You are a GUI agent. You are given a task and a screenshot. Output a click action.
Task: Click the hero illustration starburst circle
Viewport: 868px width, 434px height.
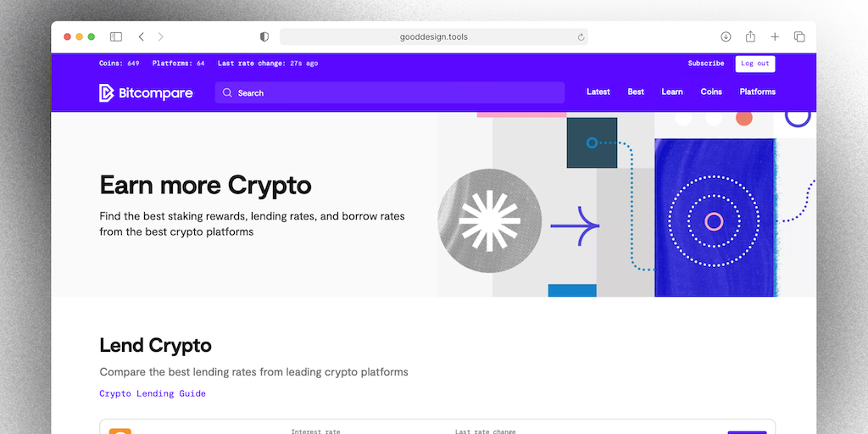pyautogui.click(x=489, y=220)
